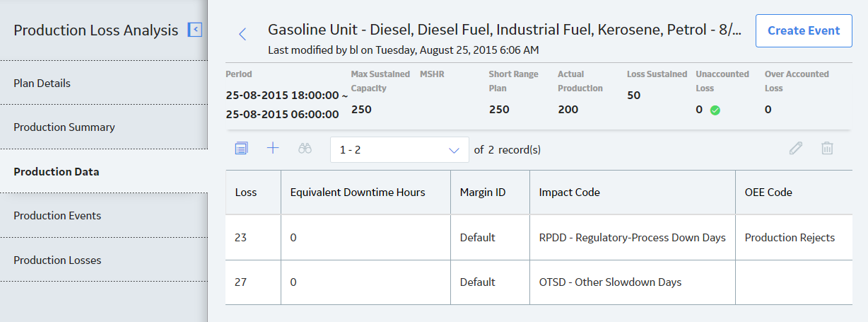
Task: Collapse the Production Loss Analysis sidebar
Action: click(195, 30)
